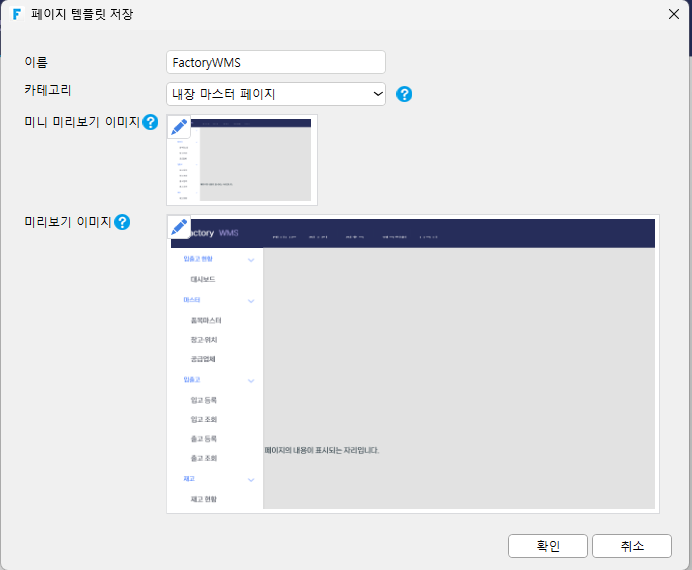Screen dimensions: 692x570
Task: Click the name field containing FactoryWMS
Action: click(276, 62)
